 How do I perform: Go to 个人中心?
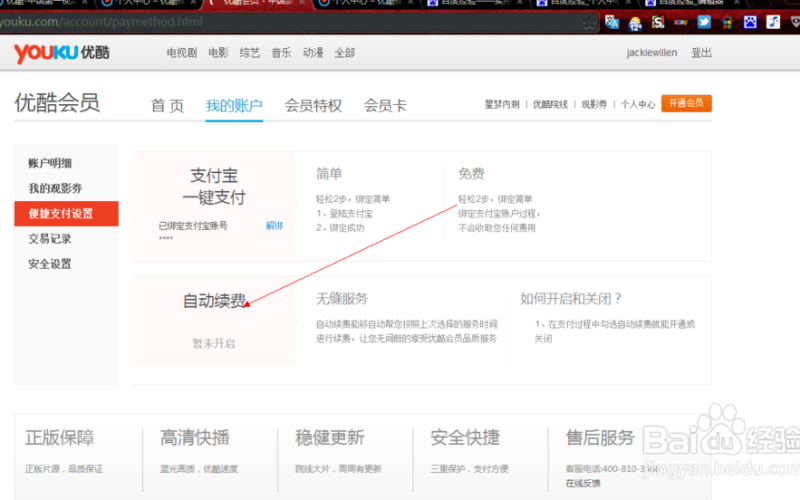pyautogui.click(x=638, y=104)
